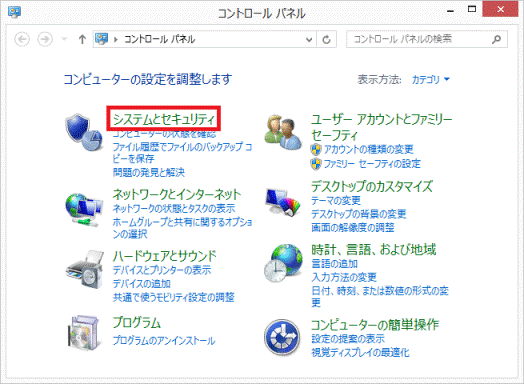This screenshot has height=384, width=524.
Task: Open ネットワークの状態とタスクの表示 link
Action: (x=174, y=209)
